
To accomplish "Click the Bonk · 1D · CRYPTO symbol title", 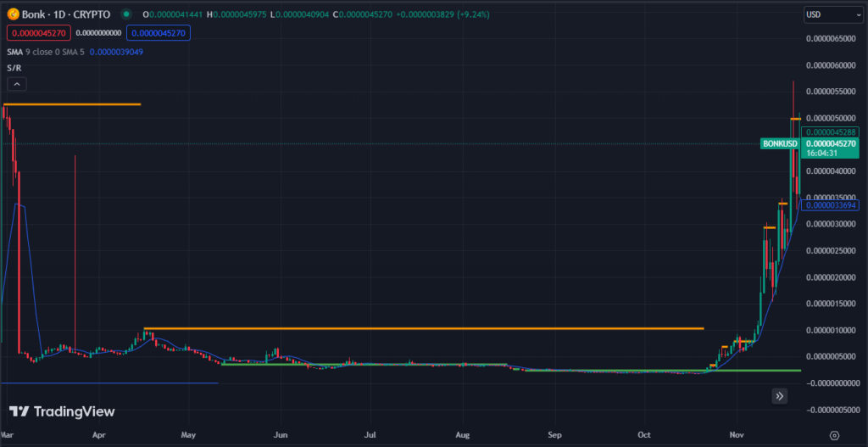I will [x=66, y=14].
